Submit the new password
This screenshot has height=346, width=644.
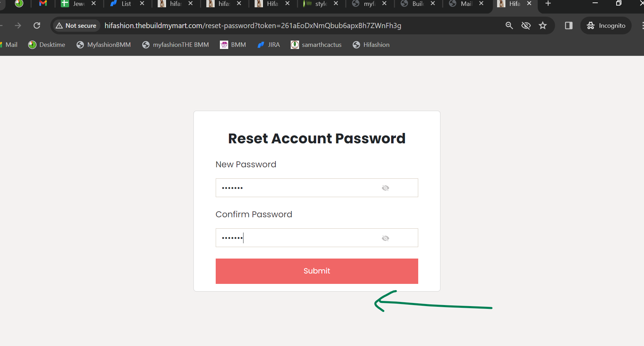317,271
